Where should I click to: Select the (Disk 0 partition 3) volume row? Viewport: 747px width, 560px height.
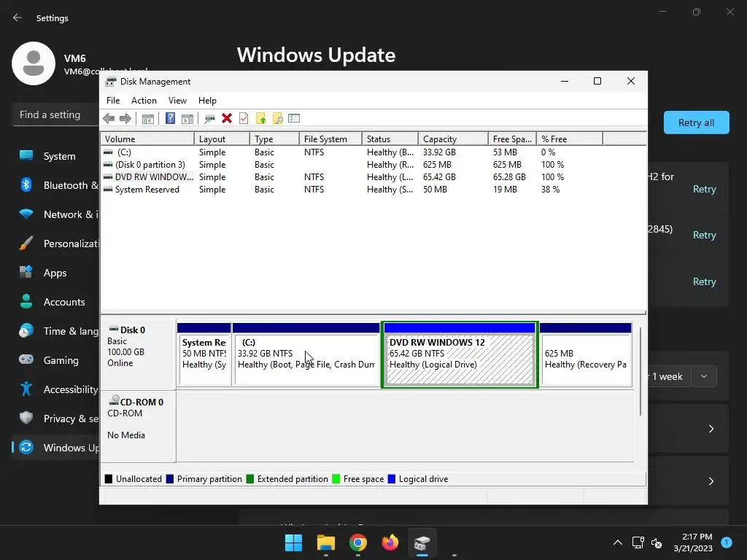coord(373,165)
